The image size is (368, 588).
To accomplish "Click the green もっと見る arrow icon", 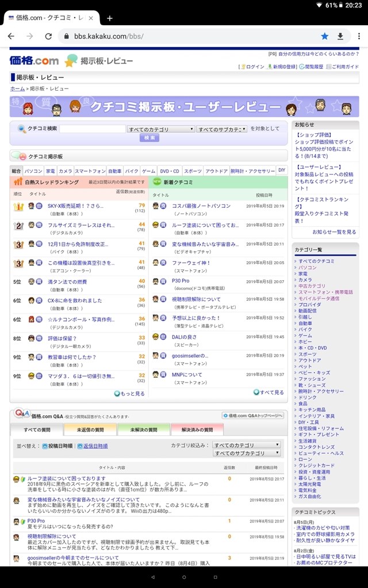I will (x=117, y=393).
